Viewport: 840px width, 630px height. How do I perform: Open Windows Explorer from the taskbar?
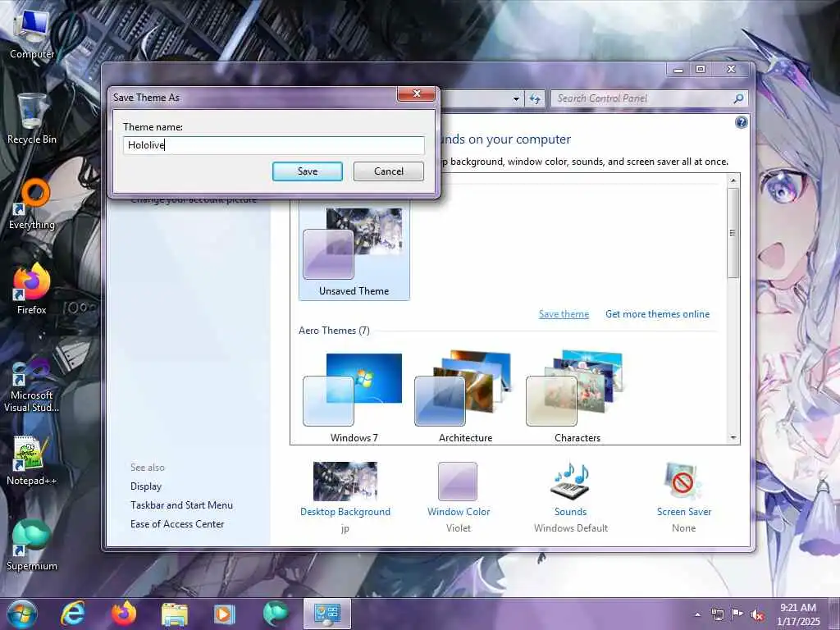point(175,614)
